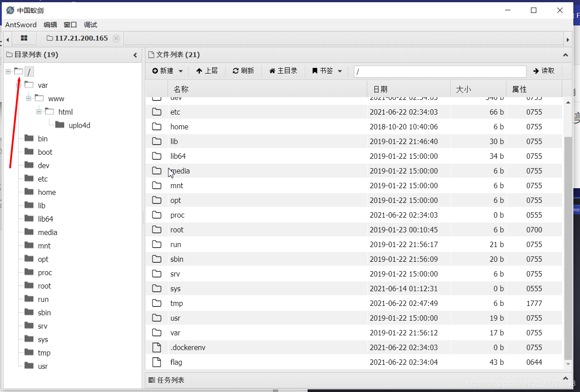The image size is (580, 392).
Task: Collapse the www tree node
Action: tap(29, 98)
